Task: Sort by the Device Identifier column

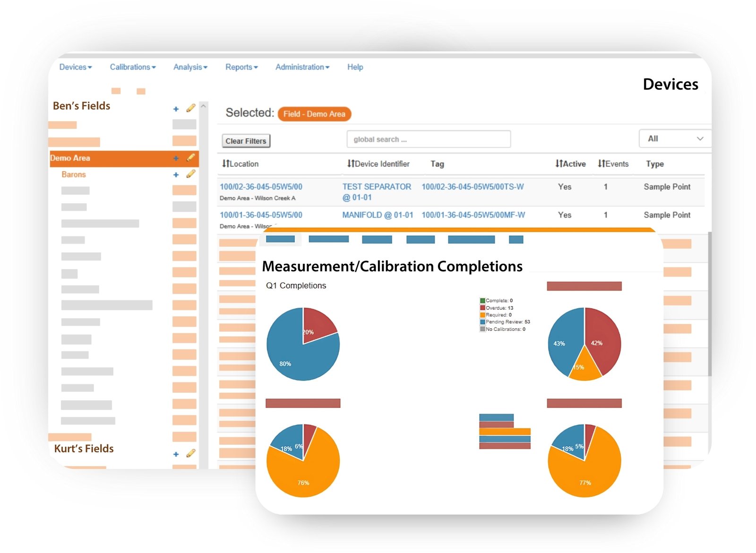Action: (378, 164)
